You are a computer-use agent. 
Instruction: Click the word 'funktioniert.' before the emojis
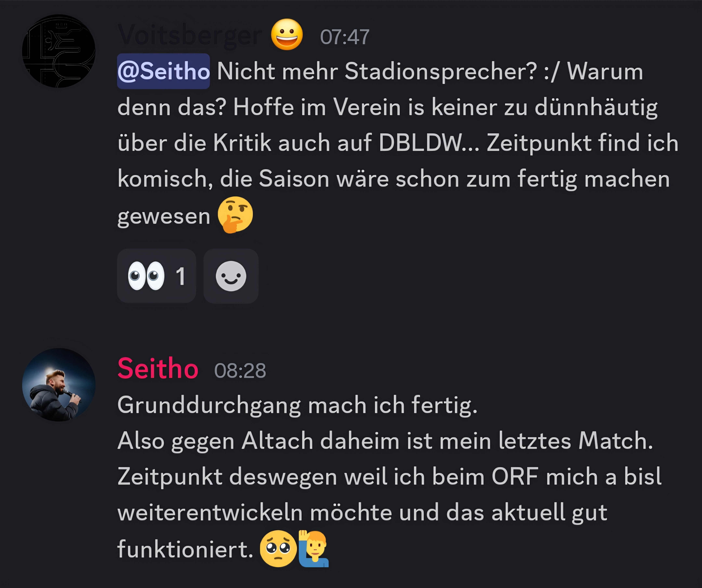[x=185, y=549]
